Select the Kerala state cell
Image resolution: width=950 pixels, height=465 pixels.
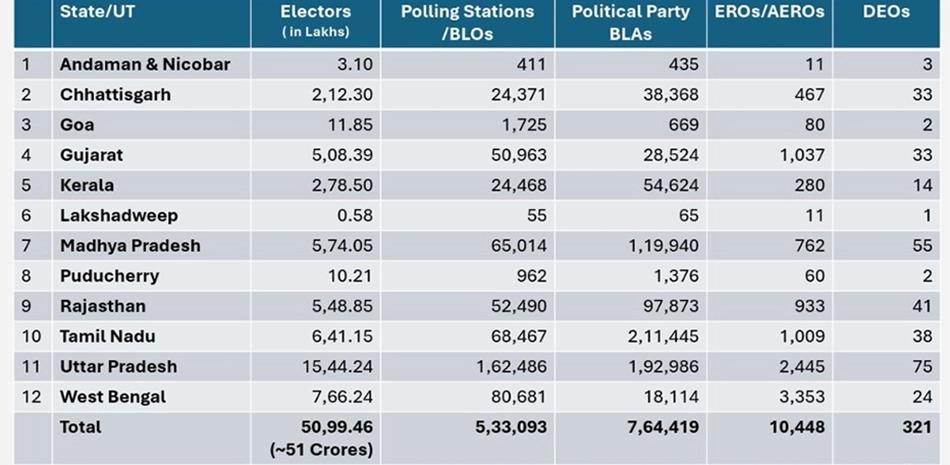point(87,185)
